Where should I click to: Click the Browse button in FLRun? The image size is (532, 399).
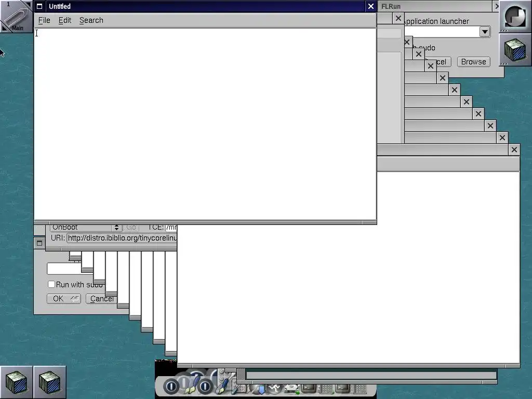[474, 62]
